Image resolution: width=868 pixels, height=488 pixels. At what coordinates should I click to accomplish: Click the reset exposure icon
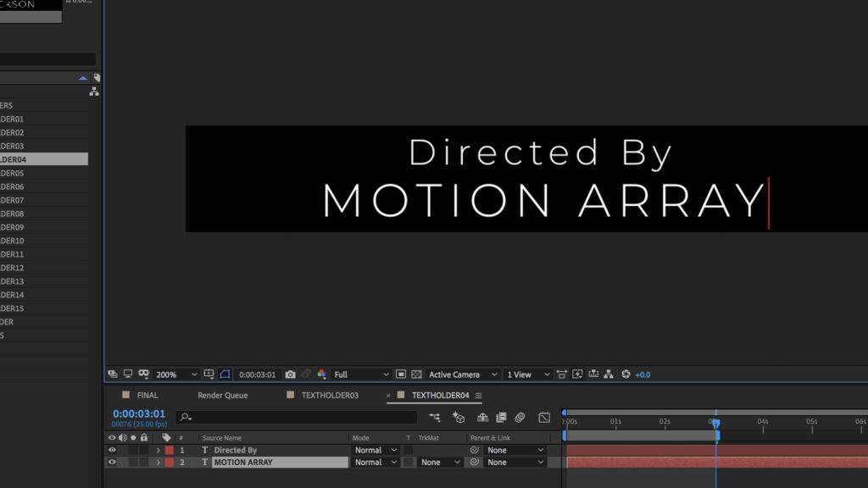click(x=626, y=374)
